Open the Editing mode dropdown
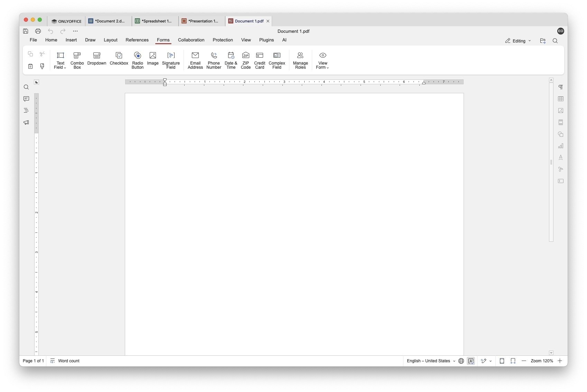587x392 pixels. [518, 41]
